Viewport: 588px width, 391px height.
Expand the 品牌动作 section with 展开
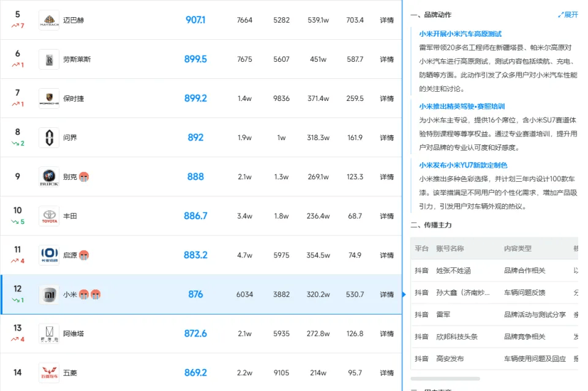(x=568, y=15)
